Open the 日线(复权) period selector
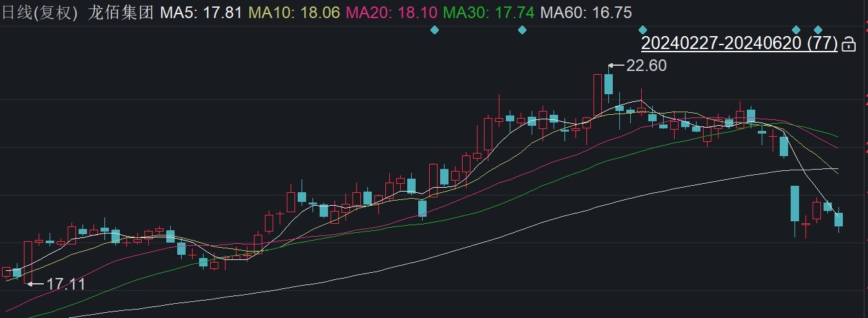Image resolution: width=868 pixels, height=318 pixels. pyautogui.click(x=39, y=12)
